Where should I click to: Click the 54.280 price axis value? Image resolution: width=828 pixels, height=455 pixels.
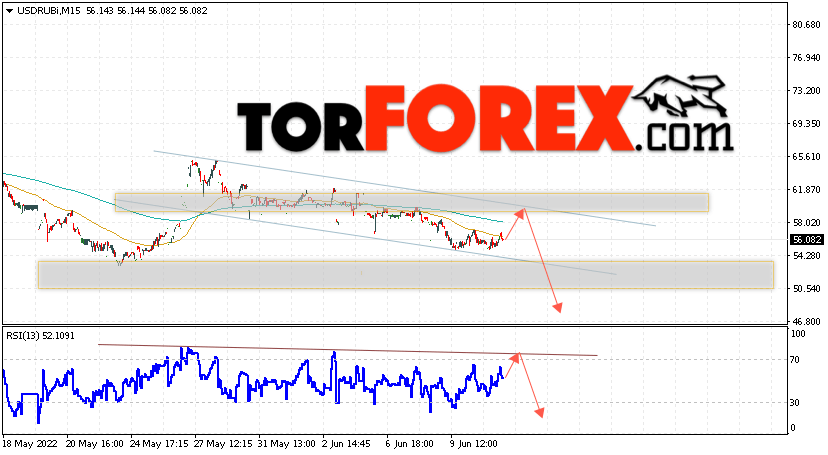click(806, 255)
